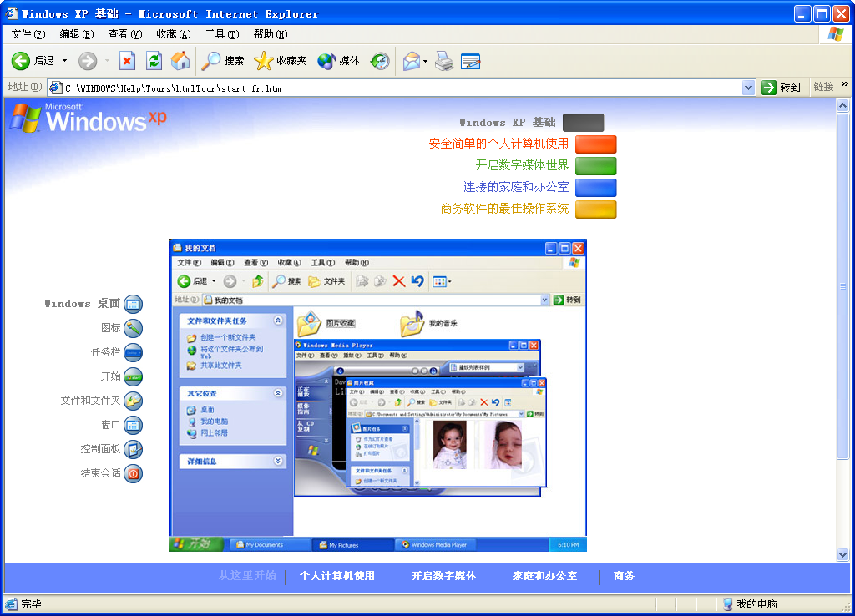Expand the address bar dropdown list
The image size is (855, 616).
[x=748, y=87]
